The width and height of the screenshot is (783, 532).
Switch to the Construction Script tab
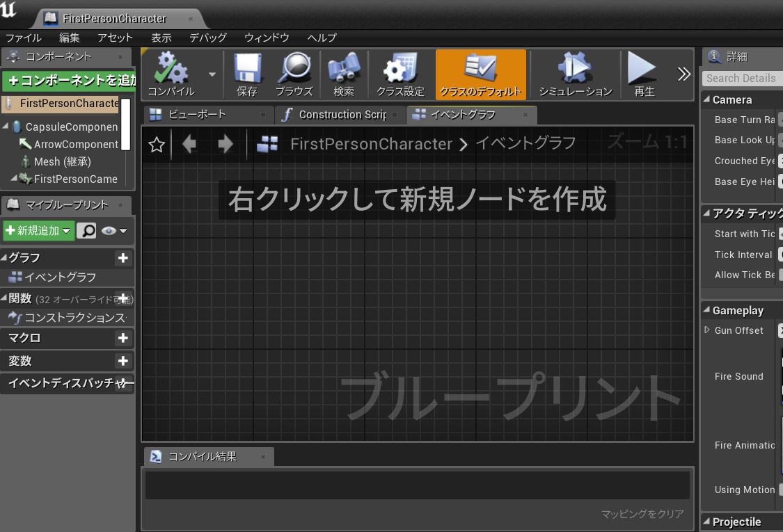[x=340, y=115]
